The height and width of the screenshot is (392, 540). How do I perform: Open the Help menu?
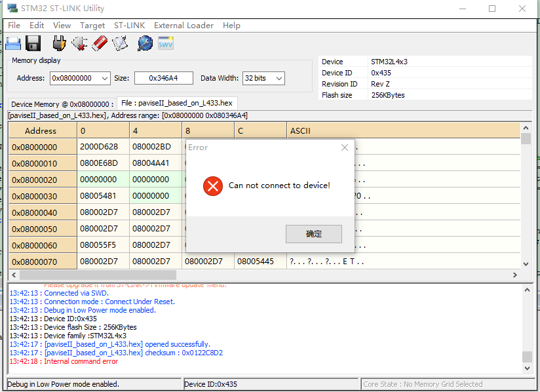coord(231,26)
